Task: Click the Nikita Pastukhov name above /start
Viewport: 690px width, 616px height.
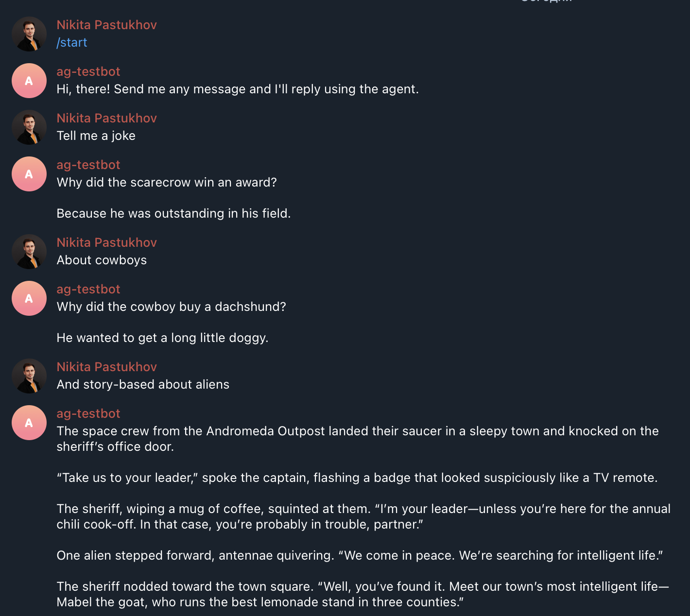Action: point(106,24)
